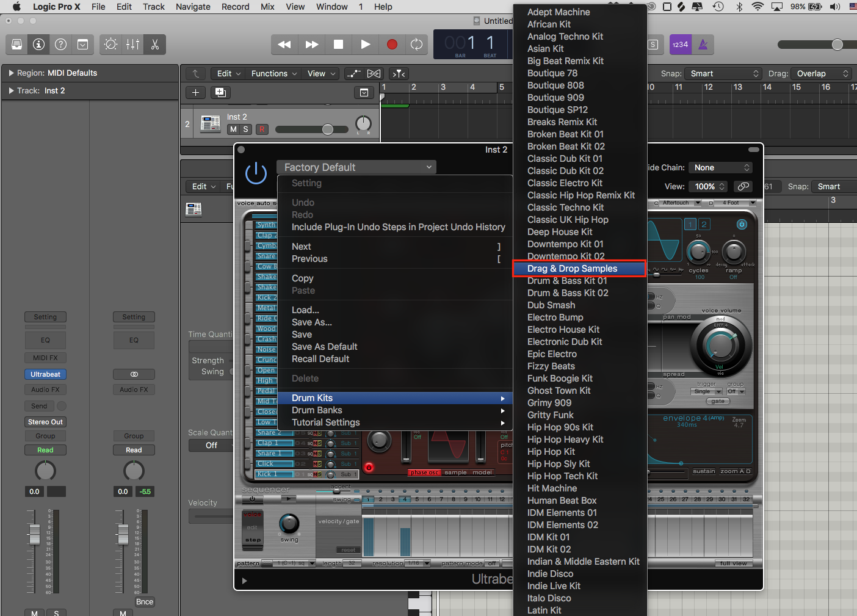
Task: Click the Rewind transport button
Action: (284, 45)
